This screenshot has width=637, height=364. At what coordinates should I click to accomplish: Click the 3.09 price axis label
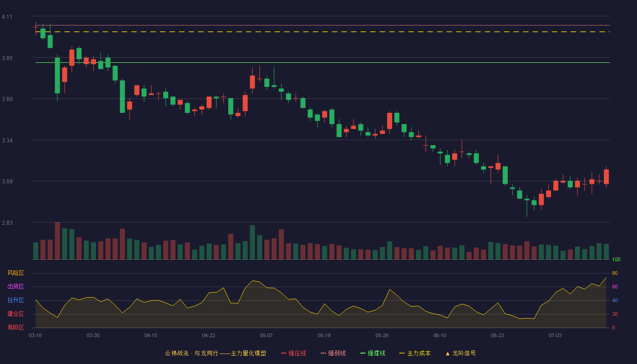[x=7, y=182]
